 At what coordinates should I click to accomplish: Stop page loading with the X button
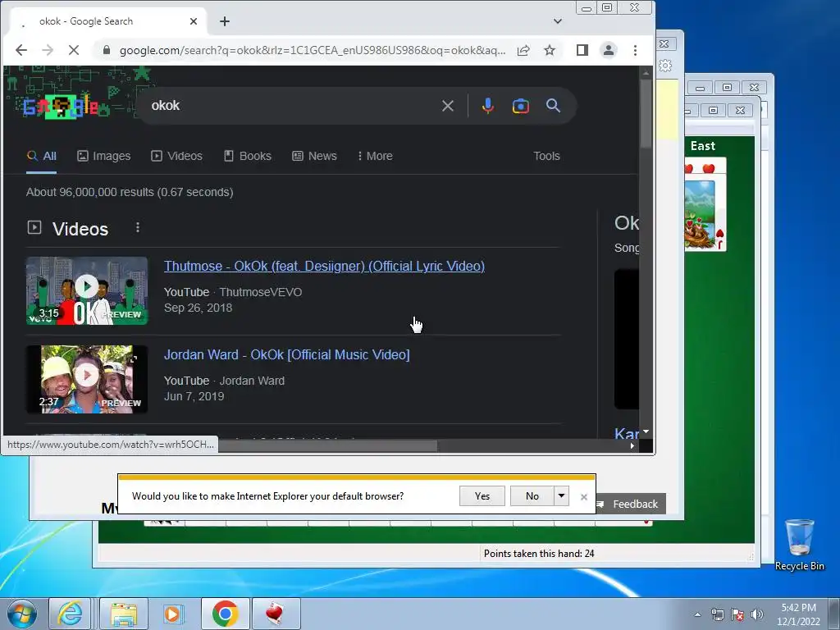74,50
